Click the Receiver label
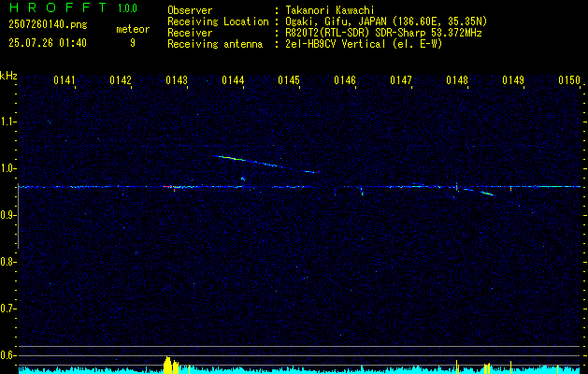The height and width of the screenshot is (374, 588). coord(190,33)
